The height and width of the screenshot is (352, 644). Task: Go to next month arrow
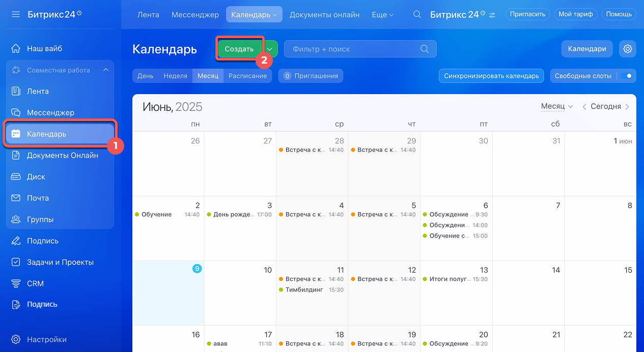point(627,107)
